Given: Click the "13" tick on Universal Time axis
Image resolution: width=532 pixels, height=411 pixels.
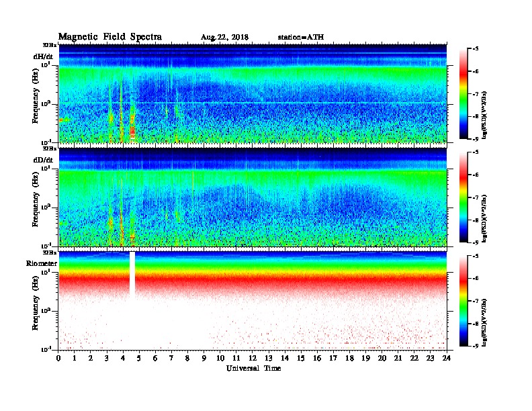Looking at the screenshot, I should pyautogui.click(x=269, y=358).
